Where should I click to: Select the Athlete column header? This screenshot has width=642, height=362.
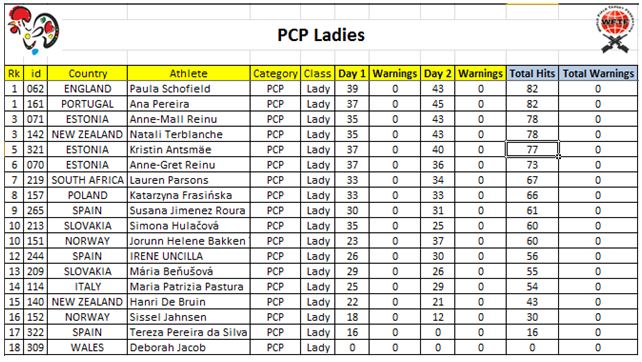(188, 74)
